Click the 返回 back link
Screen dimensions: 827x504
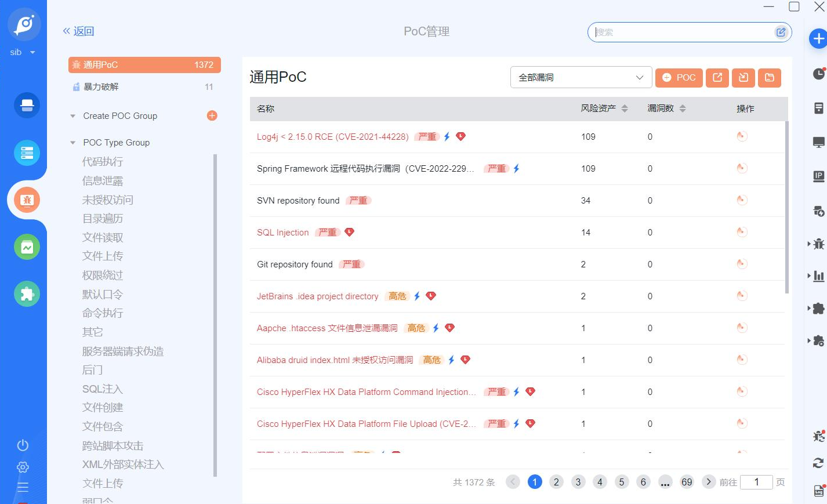click(x=78, y=31)
